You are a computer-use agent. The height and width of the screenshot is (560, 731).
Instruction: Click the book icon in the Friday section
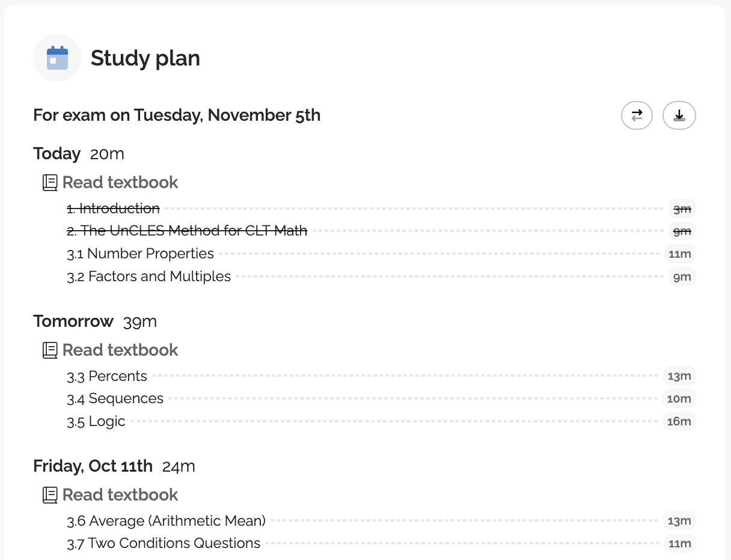[x=50, y=495]
